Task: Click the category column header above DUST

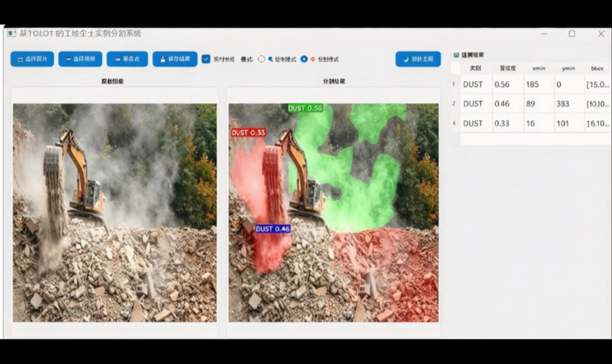Action: point(476,68)
